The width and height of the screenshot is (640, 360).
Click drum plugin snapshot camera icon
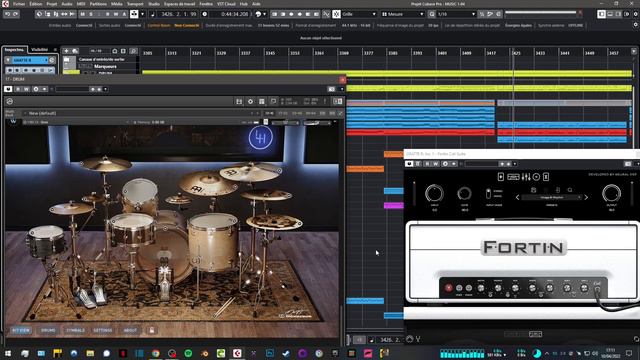pos(331,89)
